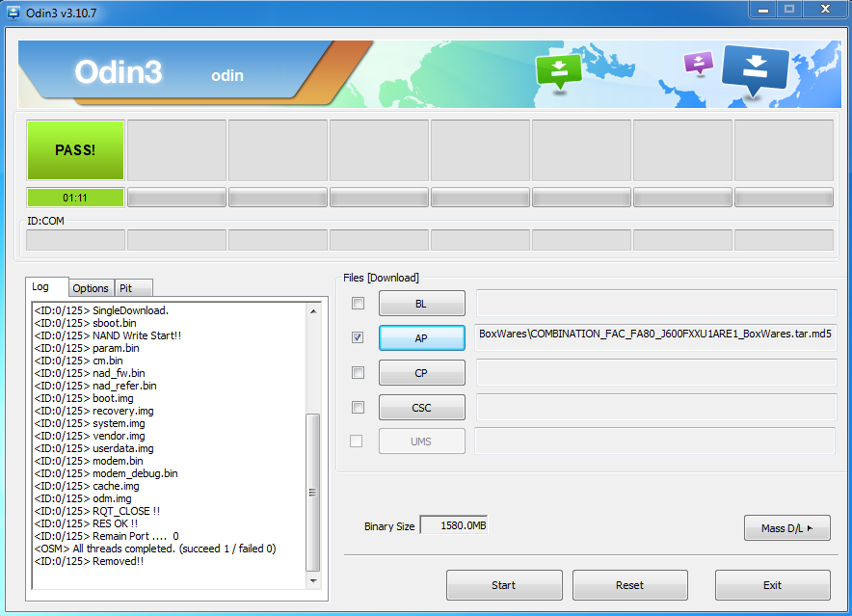Click the 'cm.bin' log entry
Viewport: 852px width, 616px height.
click(79, 361)
